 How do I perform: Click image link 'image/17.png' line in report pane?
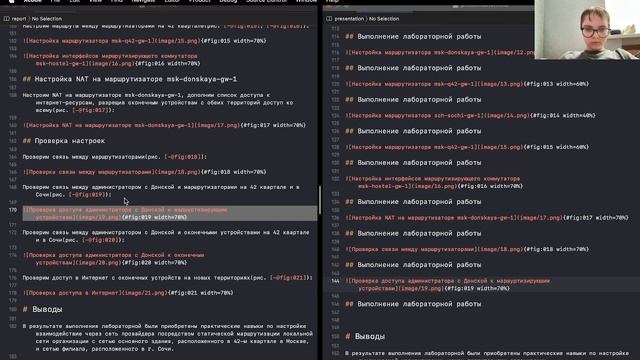point(164,125)
